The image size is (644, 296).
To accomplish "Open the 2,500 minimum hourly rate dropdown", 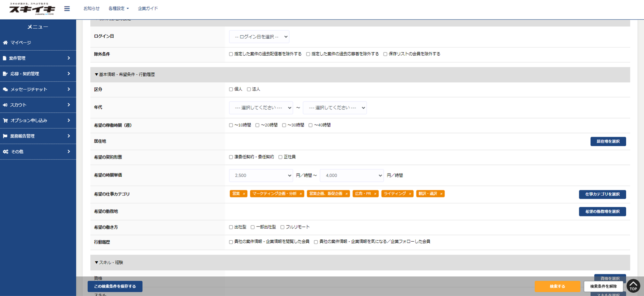I will pos(261,176).
